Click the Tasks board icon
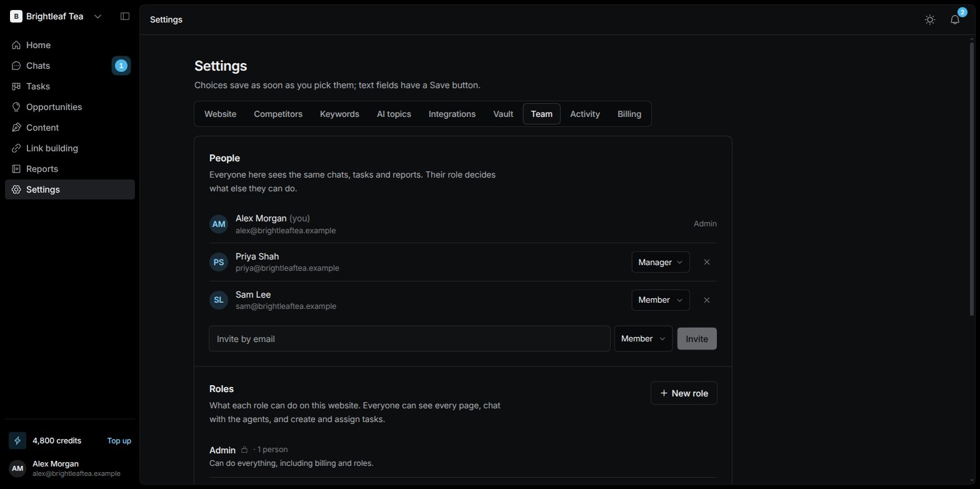Viewport: 980px width, 489px height. 16,86
